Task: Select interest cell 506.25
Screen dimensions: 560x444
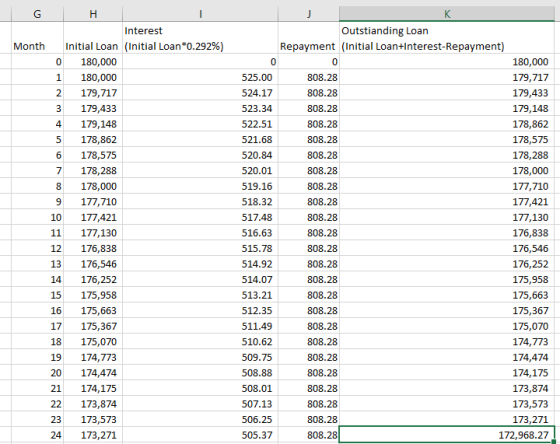Action: pyautogui.click(x=200, y=419)
